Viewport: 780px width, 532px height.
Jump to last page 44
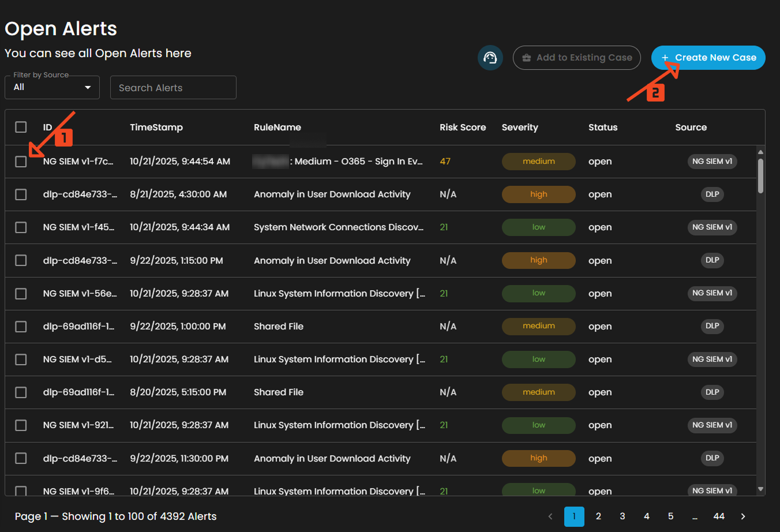click(718, 516)
